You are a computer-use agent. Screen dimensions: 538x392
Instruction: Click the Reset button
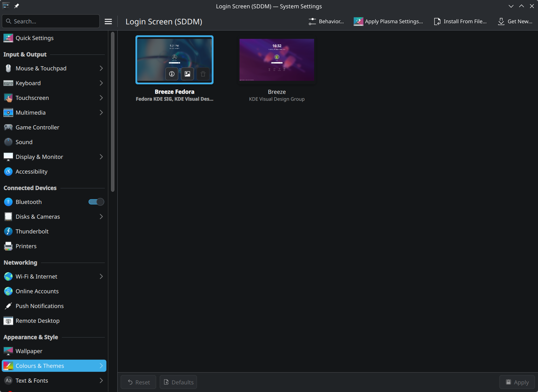click(138, 382)
